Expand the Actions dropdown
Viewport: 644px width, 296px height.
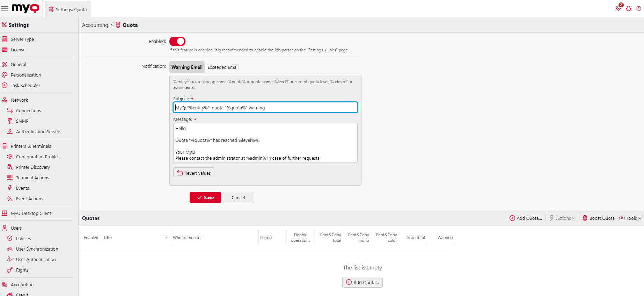pos(562,218)
